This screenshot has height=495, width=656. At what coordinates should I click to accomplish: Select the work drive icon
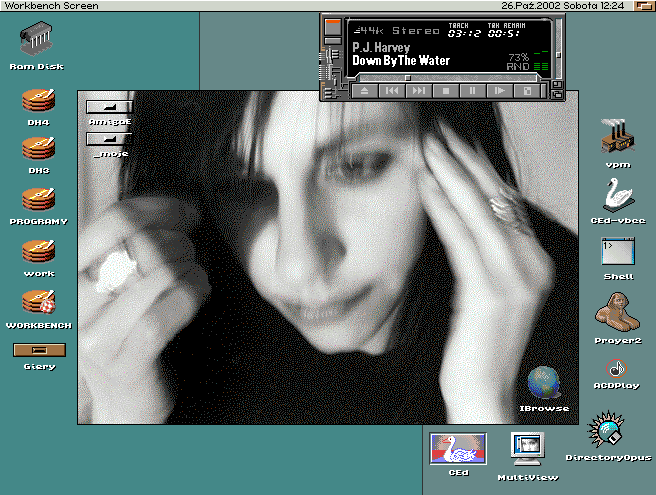pos(38,251)
